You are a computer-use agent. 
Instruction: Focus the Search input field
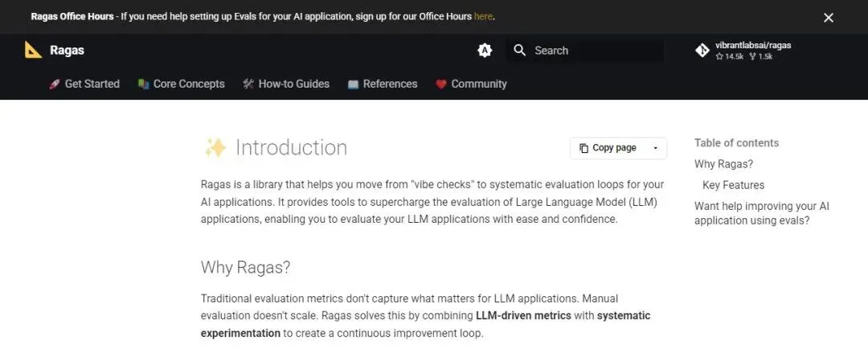point(584,51)
